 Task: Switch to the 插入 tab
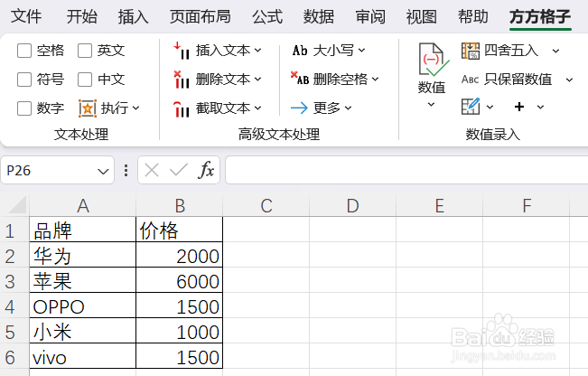(x=133, y=16)
